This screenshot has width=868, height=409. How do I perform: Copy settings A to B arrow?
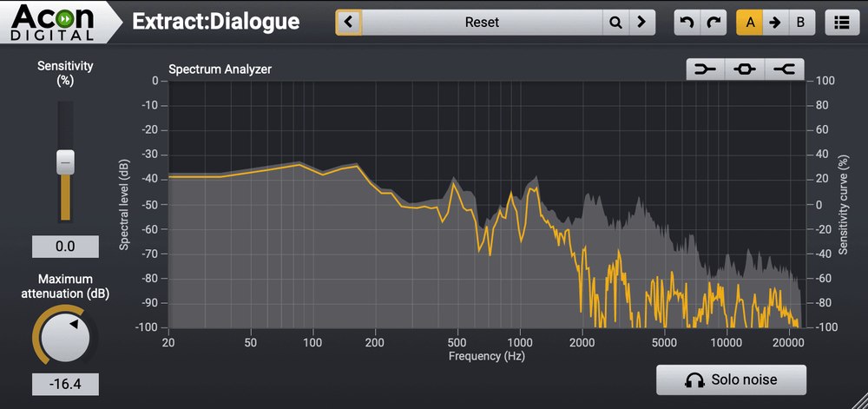click(x=775, y=23)
